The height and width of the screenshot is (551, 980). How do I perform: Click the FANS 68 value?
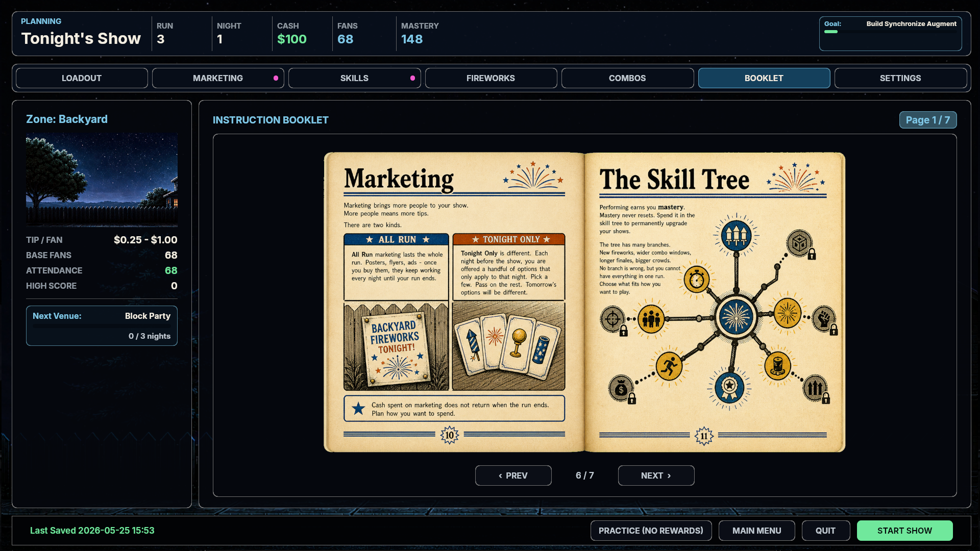pyautogui.click(x=346, y=39)
